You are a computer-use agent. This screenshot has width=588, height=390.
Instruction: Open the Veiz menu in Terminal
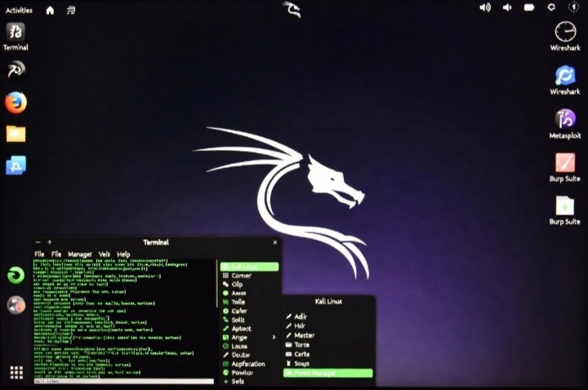coord(105,254)
